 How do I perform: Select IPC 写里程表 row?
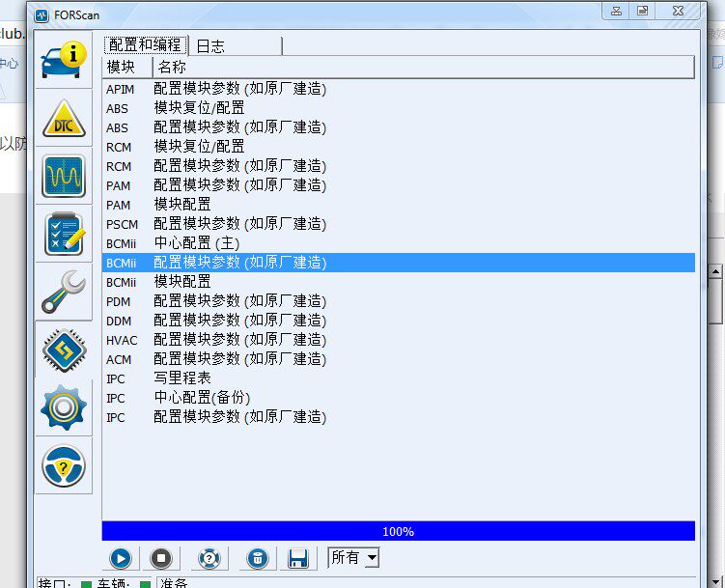[x=398, y=379]
